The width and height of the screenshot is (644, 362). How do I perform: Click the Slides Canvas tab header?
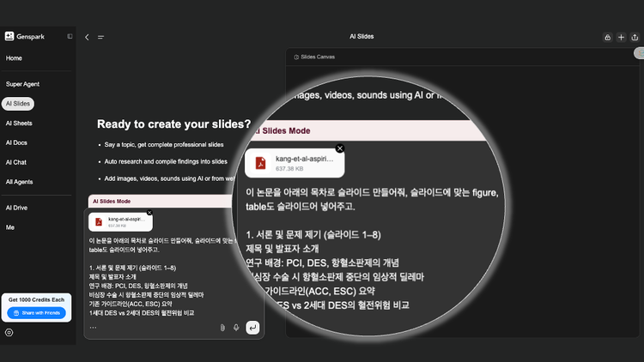point(314,57)
